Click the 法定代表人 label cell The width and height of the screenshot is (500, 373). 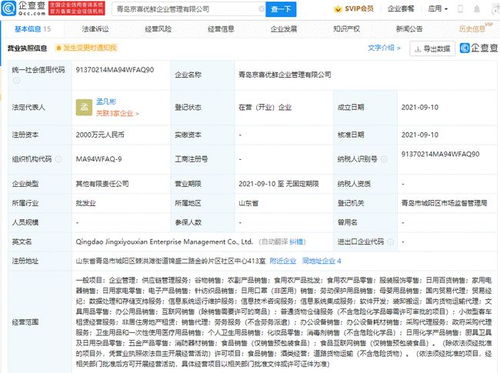click(x=39, y=107)
